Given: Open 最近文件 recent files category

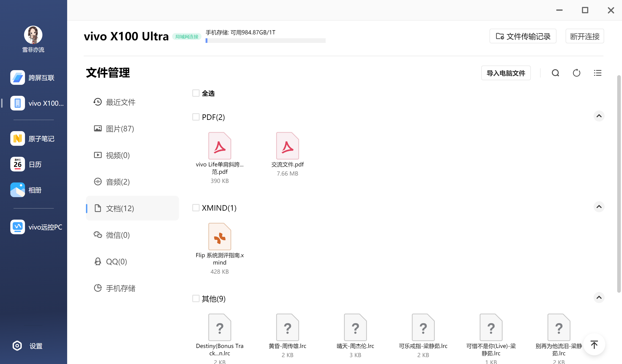Looking at the screenshot, I should (132, 102).
